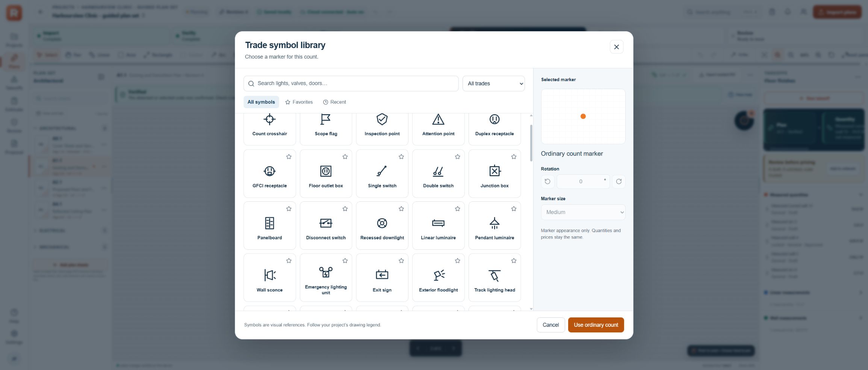Select the Attention point symbol
The width and height of the screenshot is (868, 370).
pyautogui.click(x=438, y=128)
